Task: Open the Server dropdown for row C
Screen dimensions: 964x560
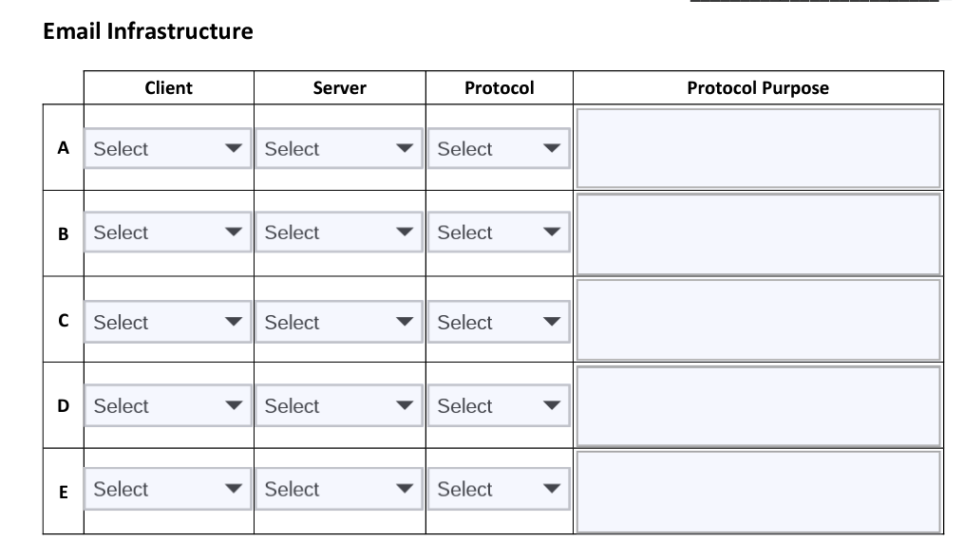Action: pyautogui.click(x=338, y=322)
